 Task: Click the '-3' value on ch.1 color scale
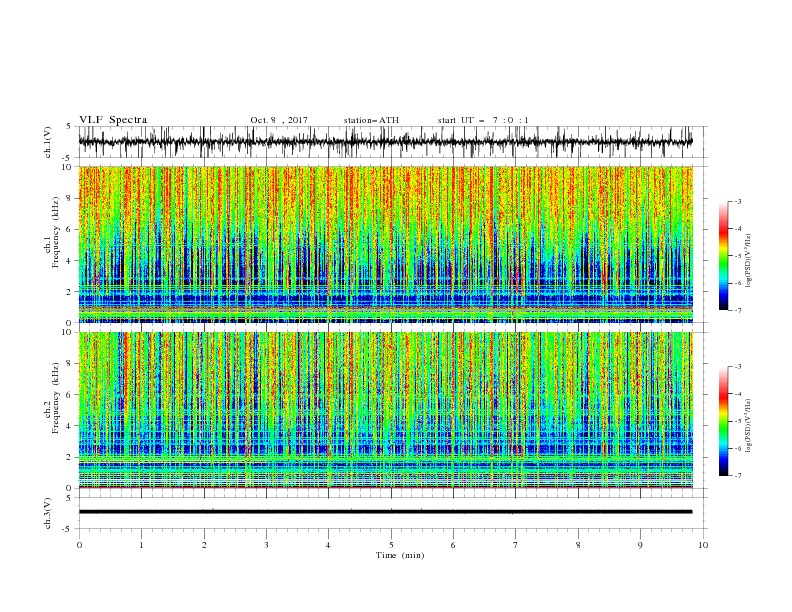pyautogui.click(x=737, y=201)
